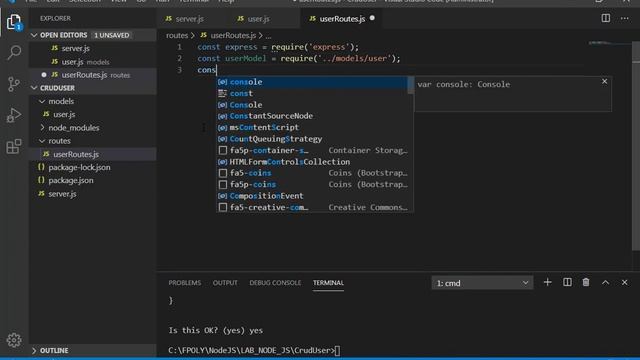Choose 'ConstantSourceNode' suggestion
This screenshot has width=640, height=360.
coord(312,116)
